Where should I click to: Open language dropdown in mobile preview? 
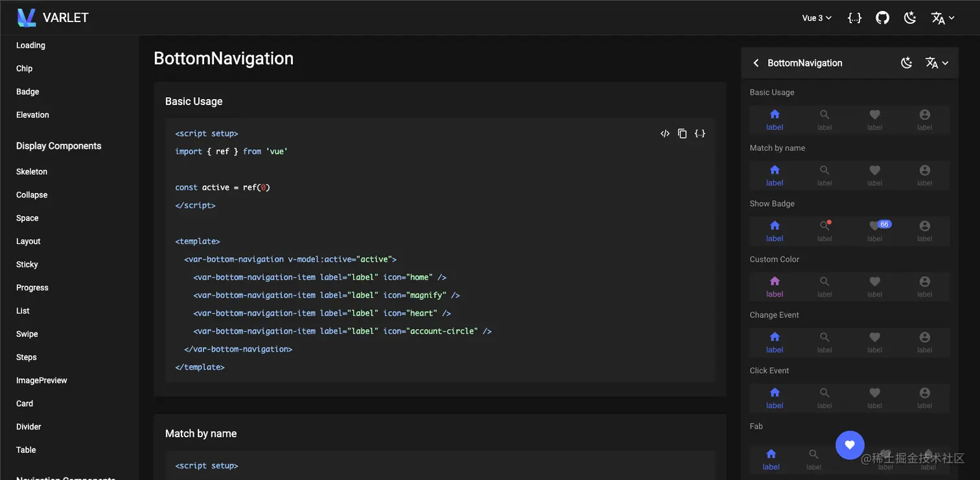937,63
